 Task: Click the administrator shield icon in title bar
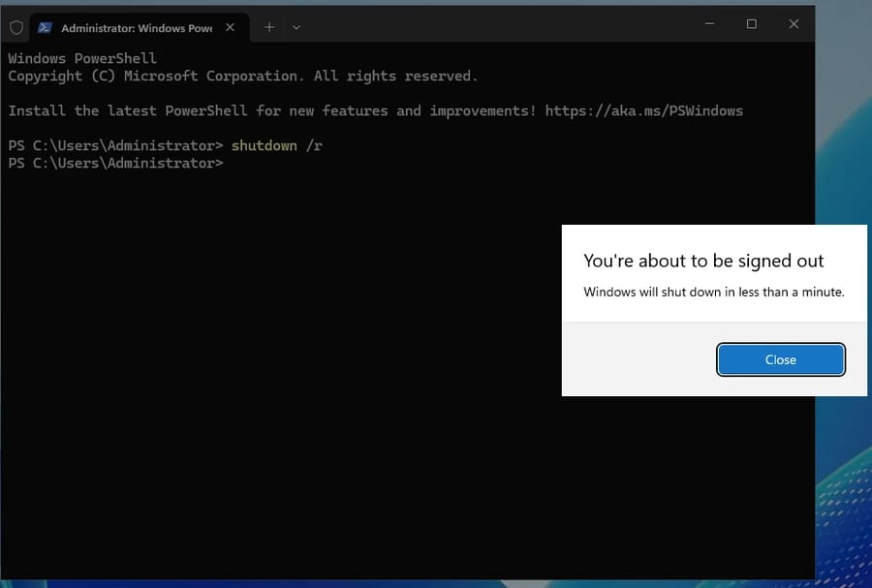[x=16, y=27]
